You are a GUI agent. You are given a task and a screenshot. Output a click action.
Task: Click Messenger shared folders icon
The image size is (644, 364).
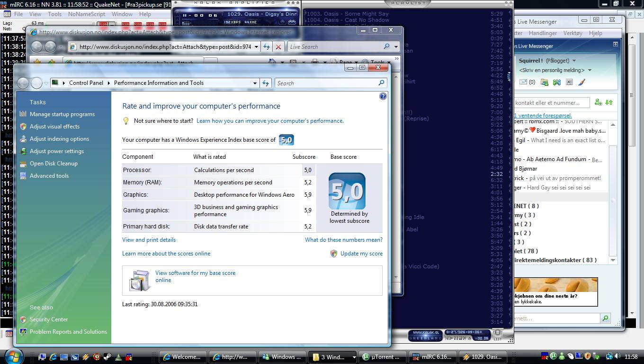(x=545, y=82)
